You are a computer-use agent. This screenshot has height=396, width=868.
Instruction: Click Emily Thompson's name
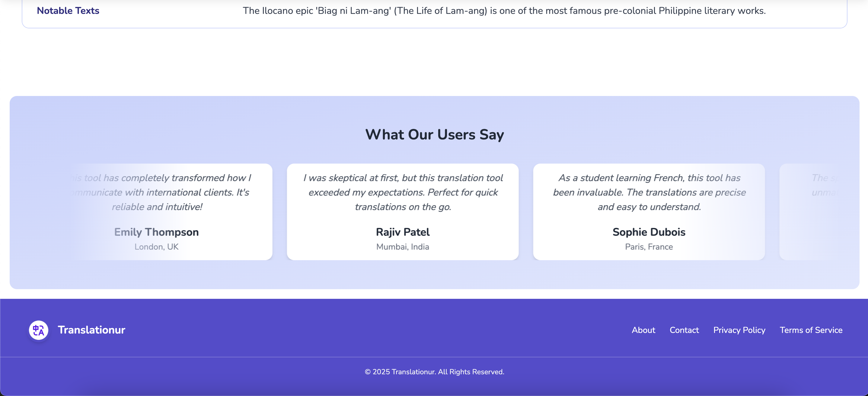(x=156, y=232)
